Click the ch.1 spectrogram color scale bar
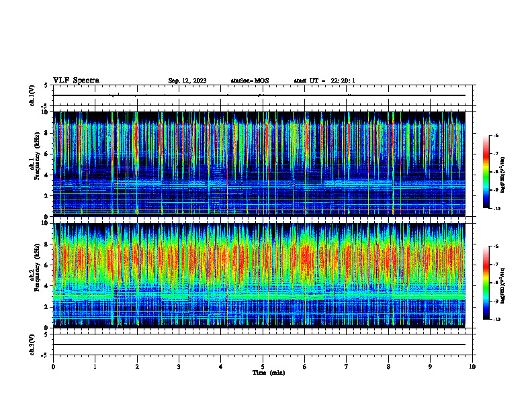 point(486,172)
